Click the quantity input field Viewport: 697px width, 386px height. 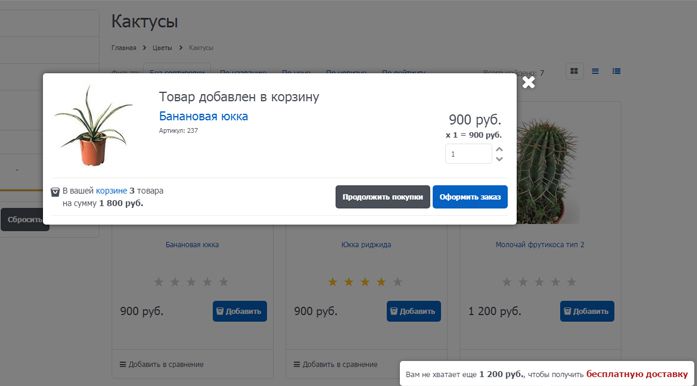[468, 154]
